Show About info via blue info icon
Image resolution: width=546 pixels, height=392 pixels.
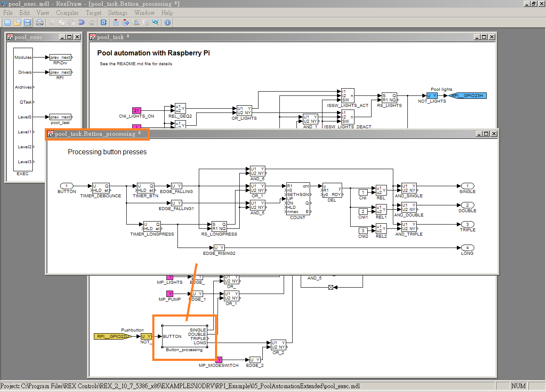point(168,22)
